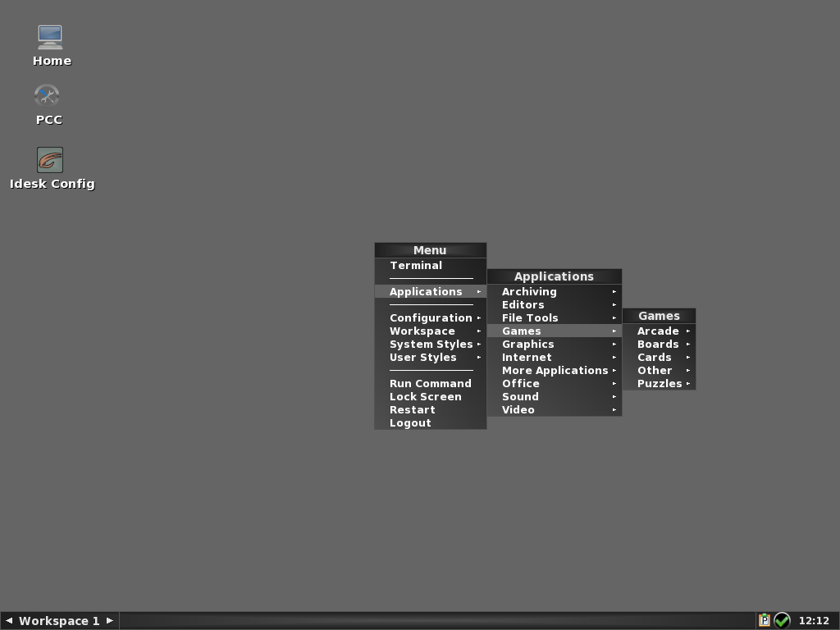Open the More Applications submenu

pos(555,370)
